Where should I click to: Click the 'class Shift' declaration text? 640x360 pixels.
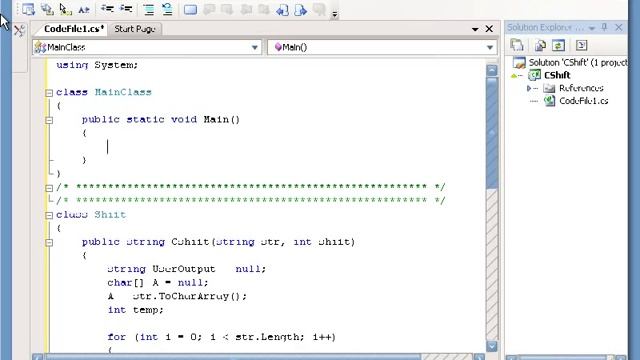91,215
